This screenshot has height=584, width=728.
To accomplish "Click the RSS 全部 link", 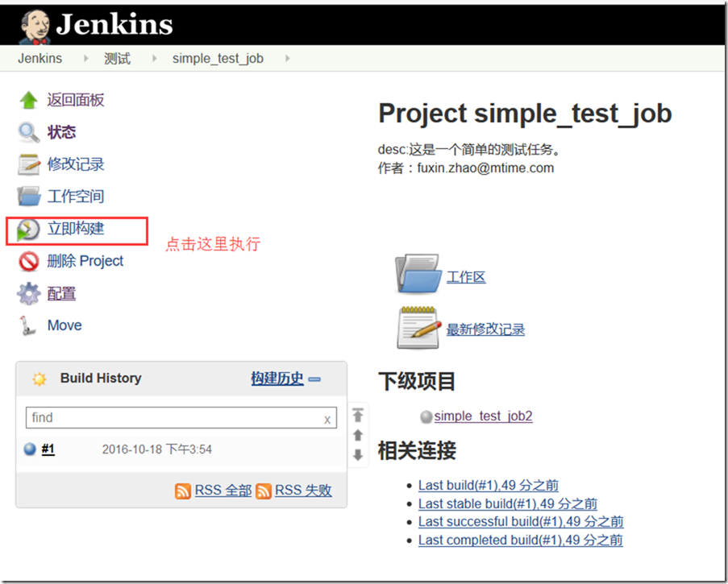I will pyautogui.click(x=223, y=491).
